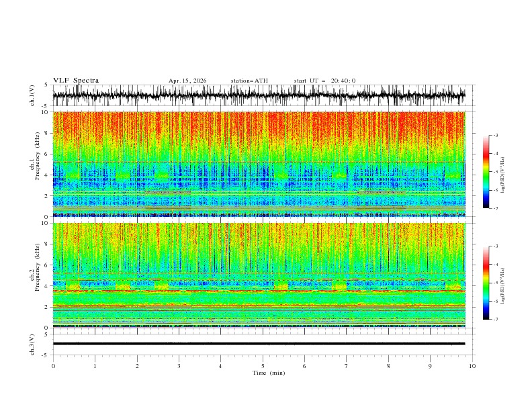532x411 pixels.
Task: Click the ch.1 'Frequency (kHz)' axis label
Action: click(38, 156)
